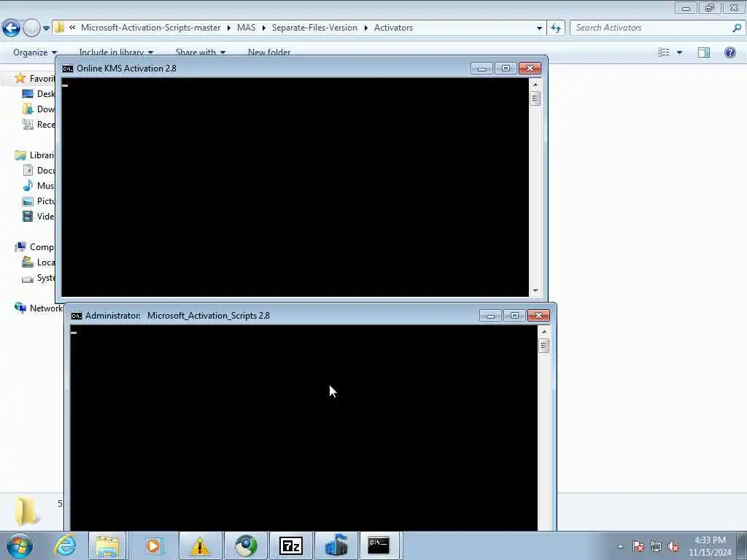Close the Online KMS Activation window
The height and width of the screenshot is (560, 747).
pos(530,69)
